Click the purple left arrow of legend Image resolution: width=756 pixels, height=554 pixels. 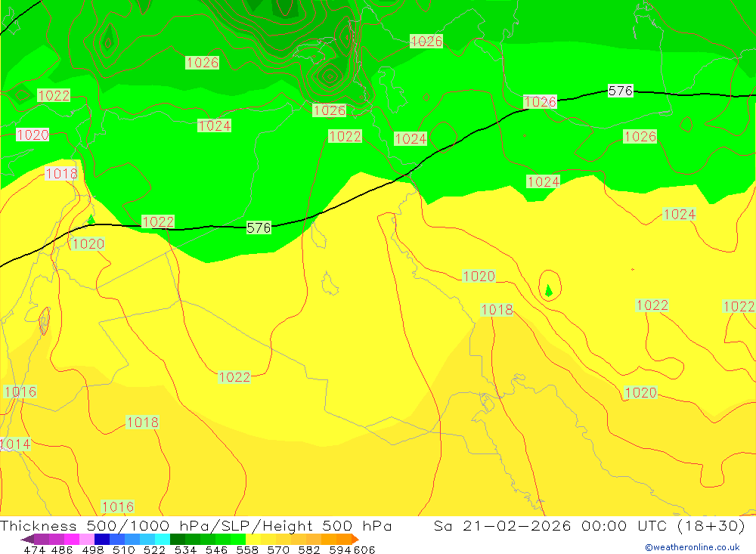(27, 539)
